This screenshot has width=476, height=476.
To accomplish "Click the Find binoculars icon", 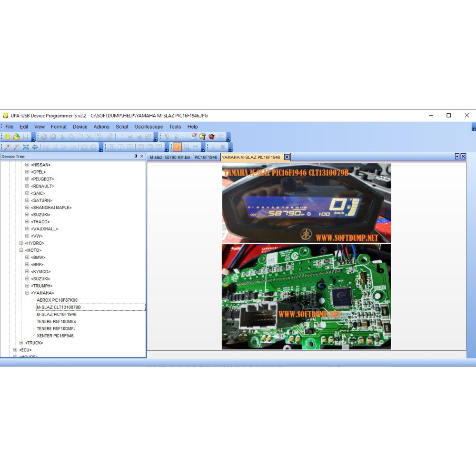I will point(99,137).
